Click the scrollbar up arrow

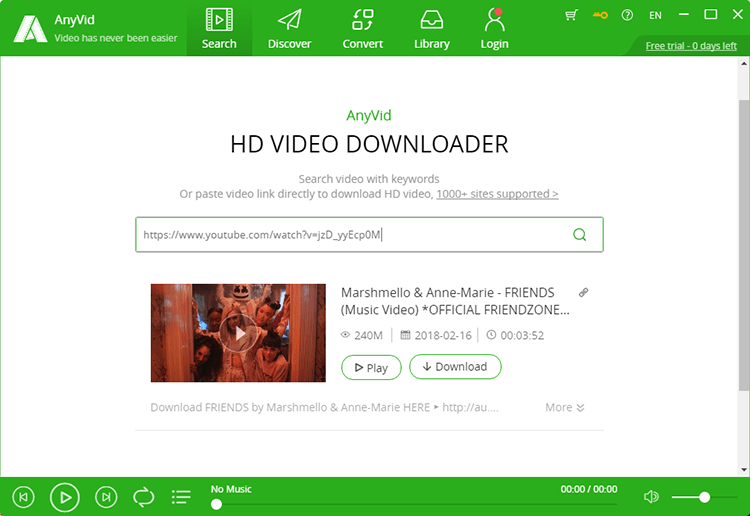pos(744,63)
